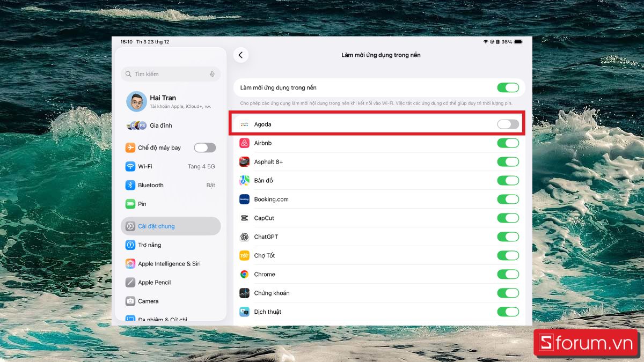Enable background refresh for Agoda
The height and width of the screenshot is (362, 644).
click(508, 124)
